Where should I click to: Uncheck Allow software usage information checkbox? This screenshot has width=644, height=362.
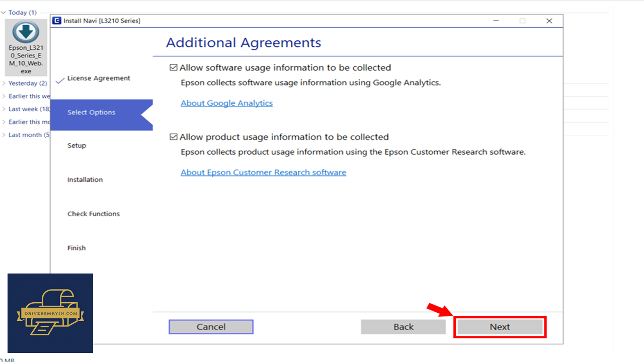point(174,67)
